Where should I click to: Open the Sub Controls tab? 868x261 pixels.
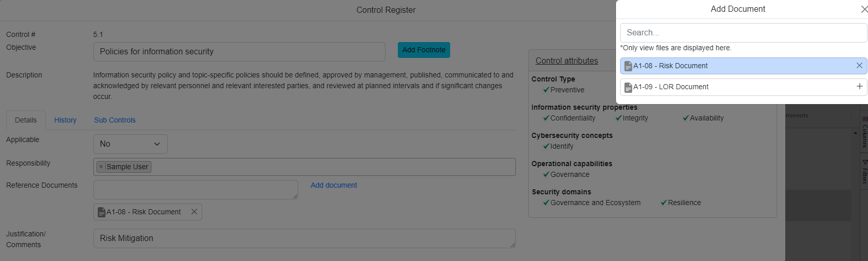pyautogui.click(x=114, y=120)
